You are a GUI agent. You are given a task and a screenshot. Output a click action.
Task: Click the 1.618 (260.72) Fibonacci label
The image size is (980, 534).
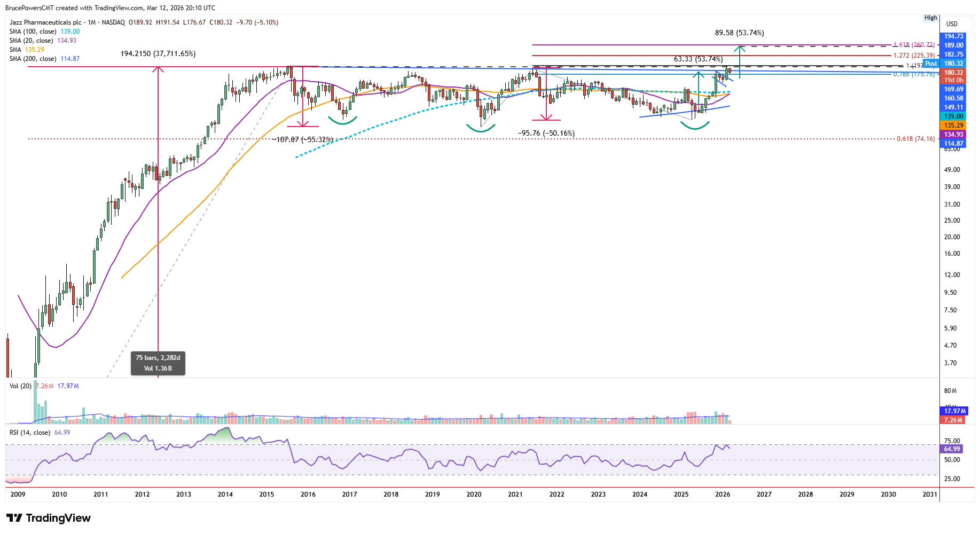[x=914, y=45]
